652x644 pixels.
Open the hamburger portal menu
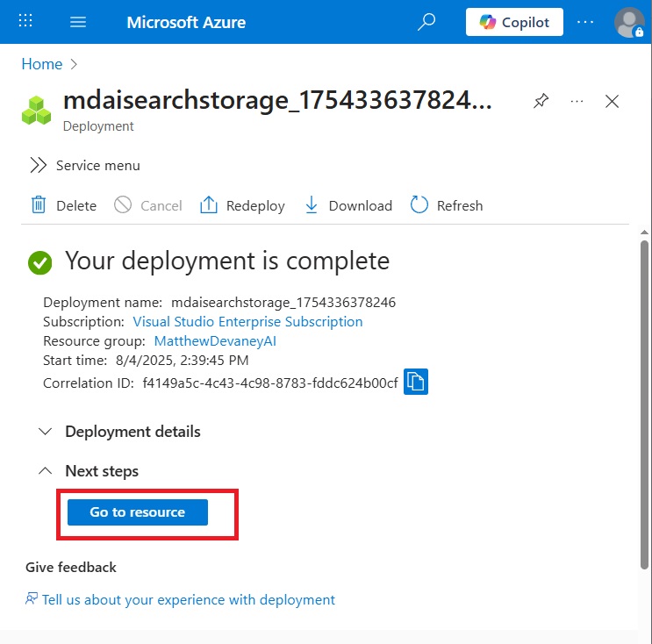click(78, 22)
